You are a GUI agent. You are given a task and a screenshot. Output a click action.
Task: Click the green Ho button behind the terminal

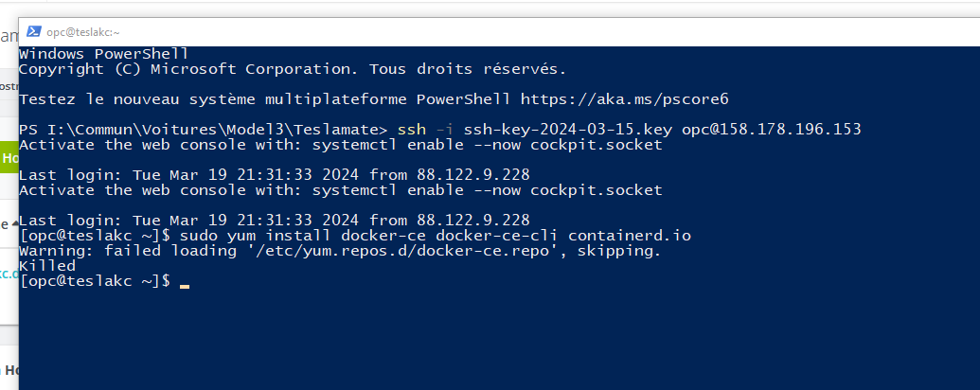(x=9, y=158)
